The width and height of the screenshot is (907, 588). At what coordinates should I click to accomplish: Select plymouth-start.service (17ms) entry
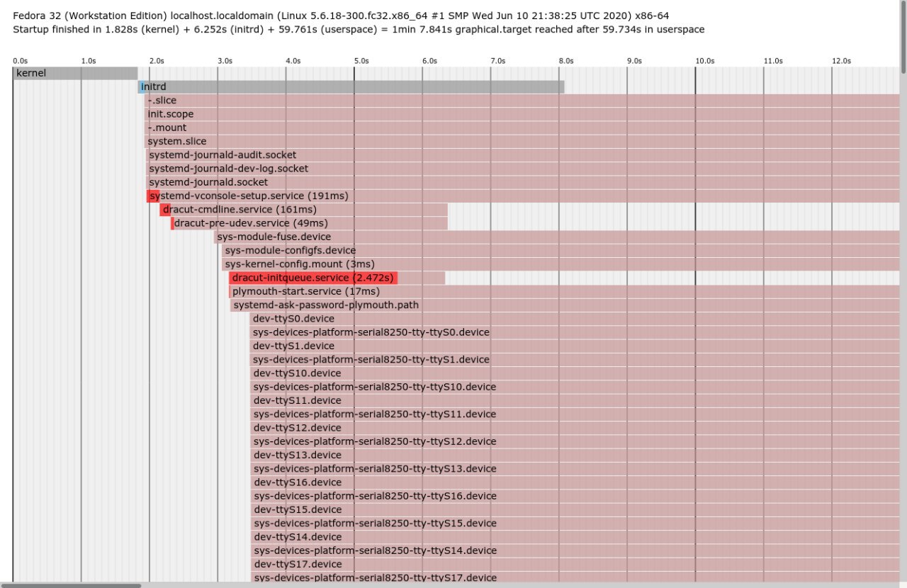tap(565, 291)
